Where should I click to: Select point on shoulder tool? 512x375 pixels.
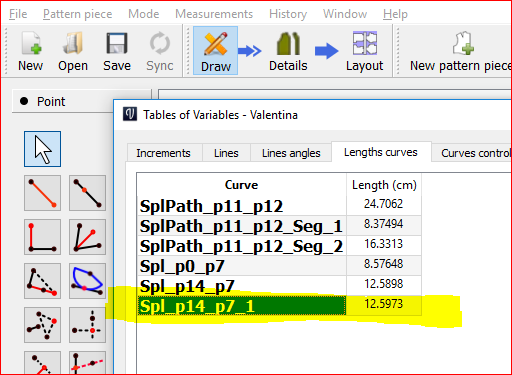click(42, 281)
